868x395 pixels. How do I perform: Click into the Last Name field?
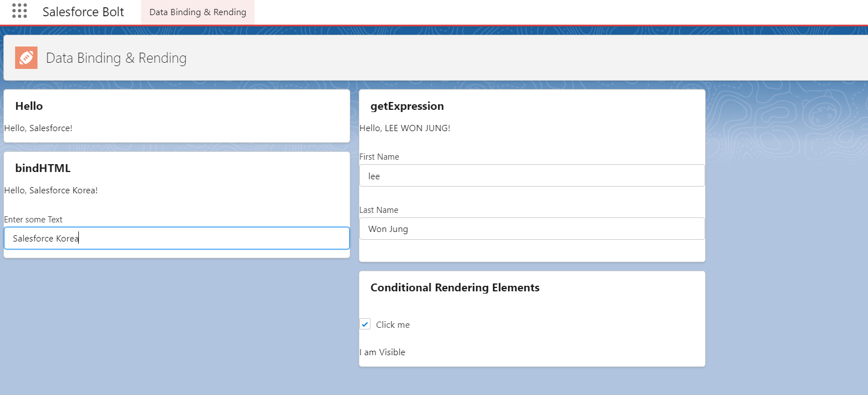pos(532,229)
